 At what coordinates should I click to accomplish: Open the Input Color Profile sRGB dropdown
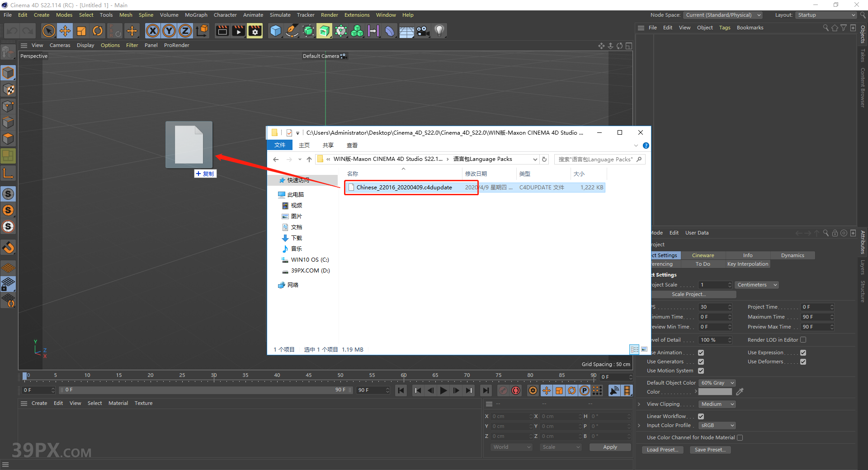coord(717,425)
